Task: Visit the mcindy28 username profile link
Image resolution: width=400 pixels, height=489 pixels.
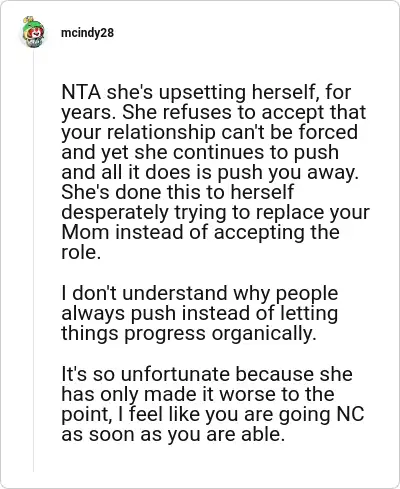Action: [87, 33]
